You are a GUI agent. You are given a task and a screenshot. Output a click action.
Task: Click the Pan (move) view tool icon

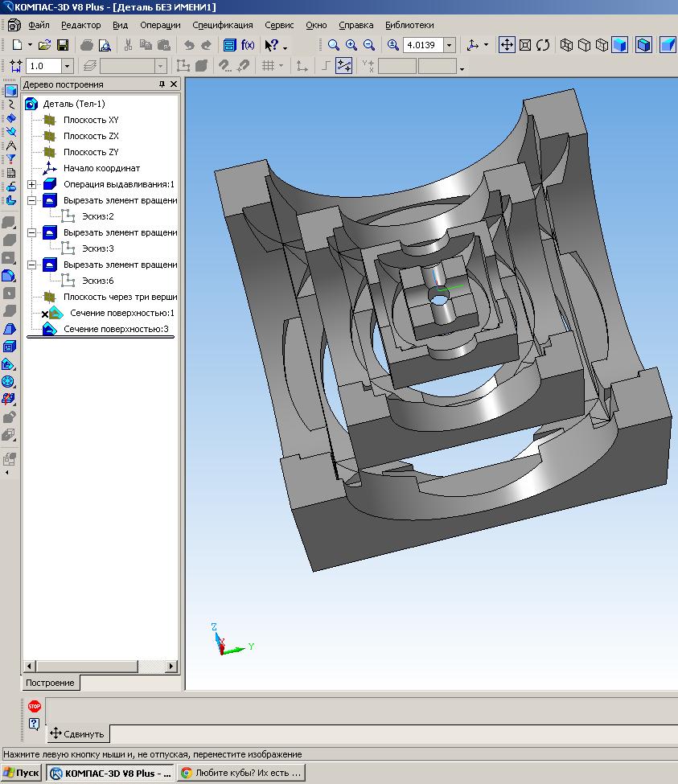(507, 45)
